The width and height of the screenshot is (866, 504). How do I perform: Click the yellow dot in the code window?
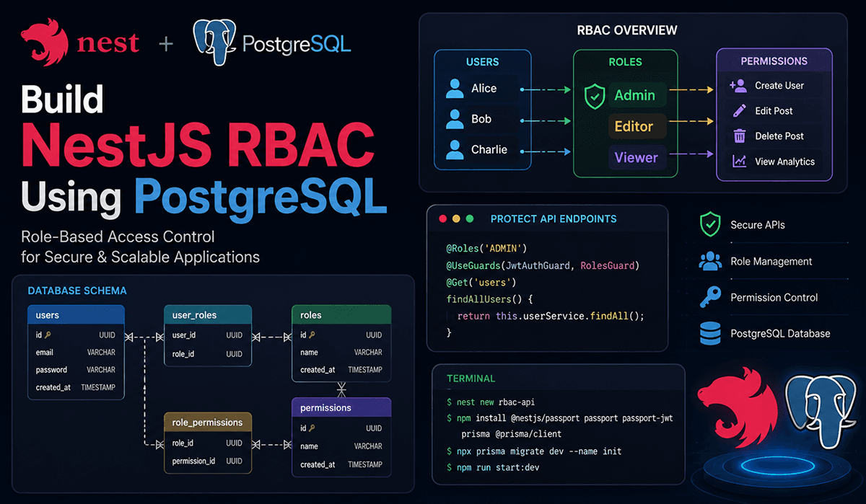(x=455, y=218)
